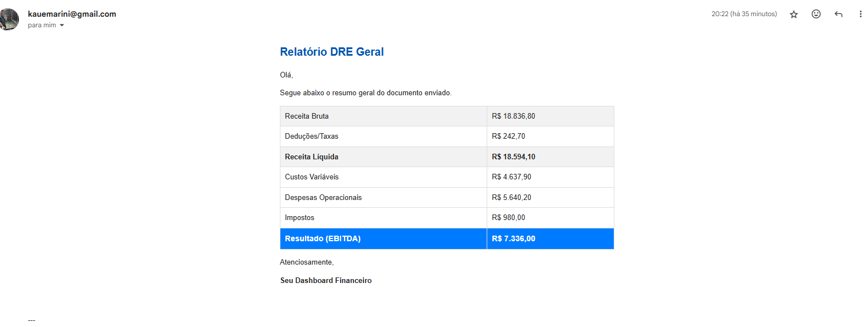Select the Custos Variáveis row label
Image resolution: width=868 pixels, height=327 pixels.
tap(311, 177)
